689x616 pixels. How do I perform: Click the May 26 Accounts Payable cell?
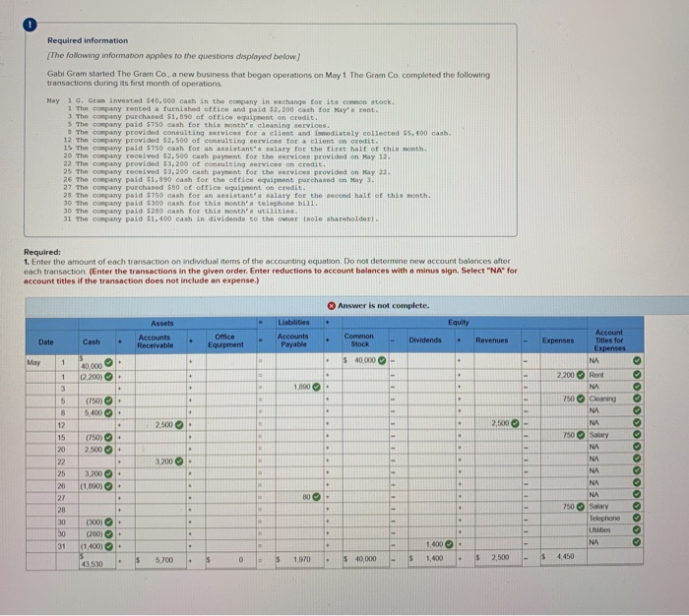click(299, 485)
